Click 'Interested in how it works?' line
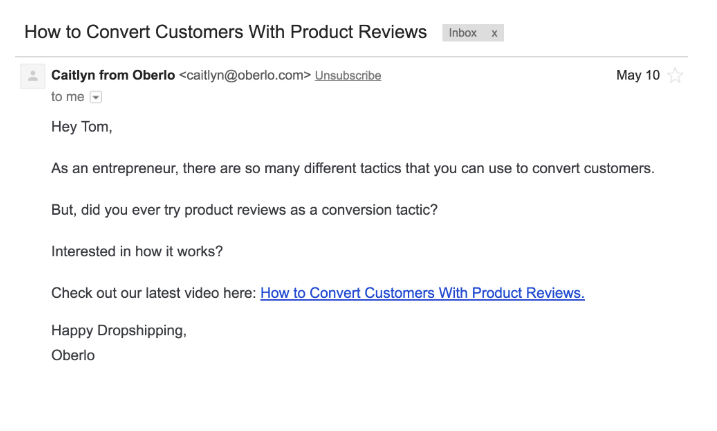The image size is (717, 431). pos(137,251)
